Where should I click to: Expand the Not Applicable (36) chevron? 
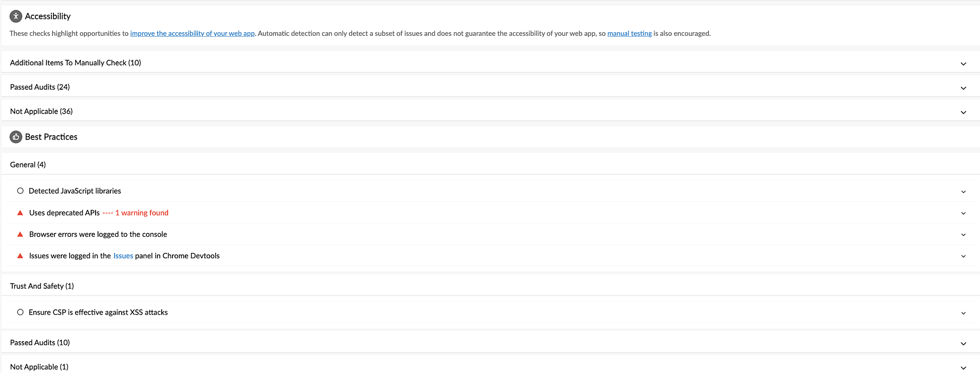click(x=963, y=112)
